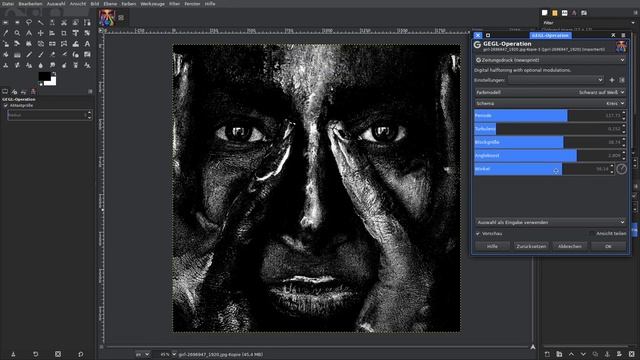Screen dimensions: 640x360
Task: Toggle the Vorschau preview checkbox
Action: tap(478, 233)
